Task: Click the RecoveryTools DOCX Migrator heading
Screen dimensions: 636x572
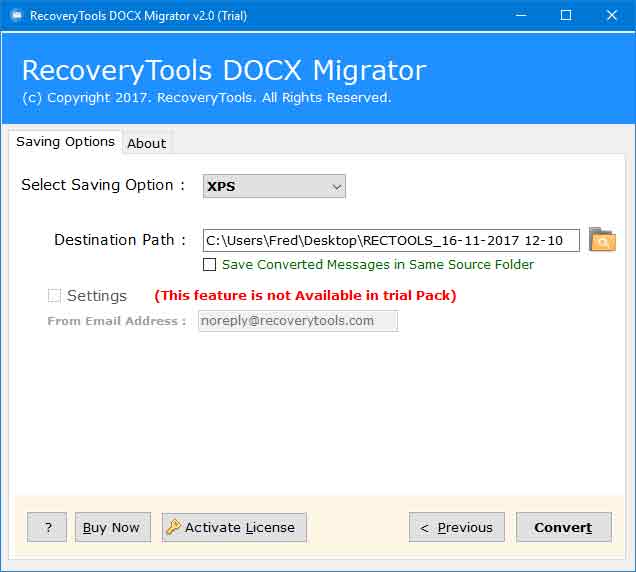Action: tap(224, 71)
